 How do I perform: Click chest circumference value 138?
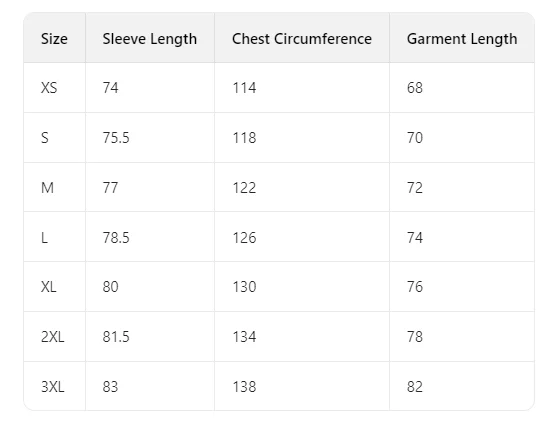coord(244,386)
